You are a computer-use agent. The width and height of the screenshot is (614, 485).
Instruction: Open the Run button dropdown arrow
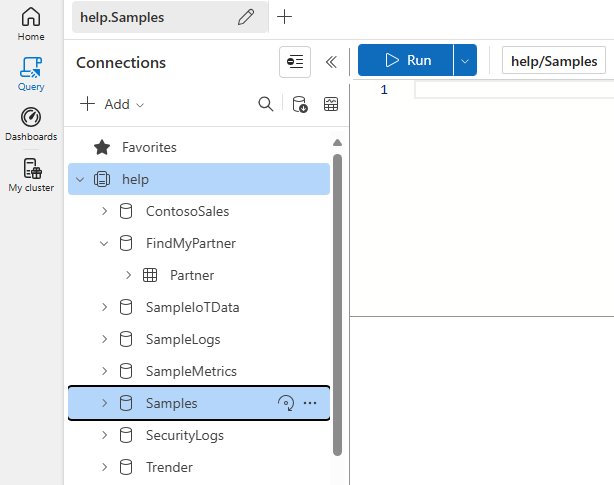click(x=464, y=60)
